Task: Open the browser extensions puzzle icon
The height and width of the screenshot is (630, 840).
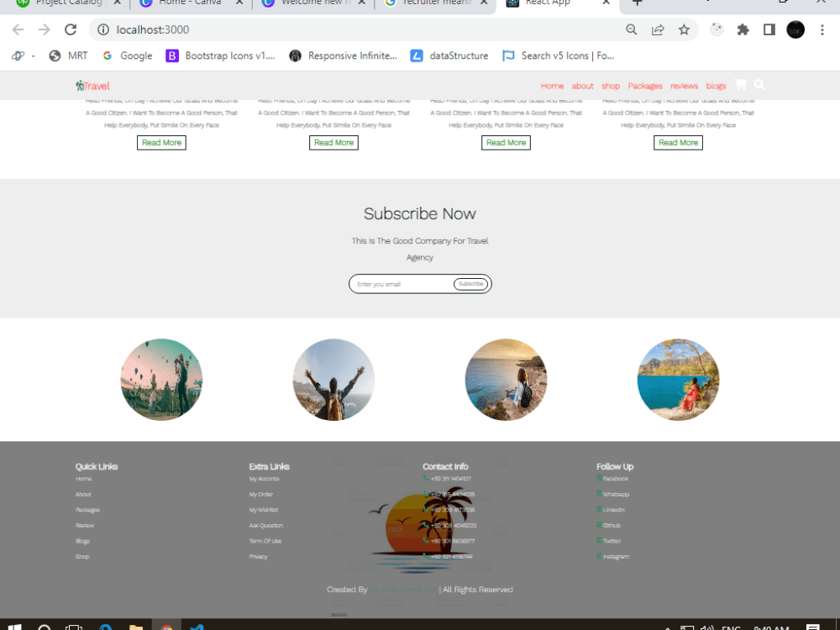Action: [743, 29]
